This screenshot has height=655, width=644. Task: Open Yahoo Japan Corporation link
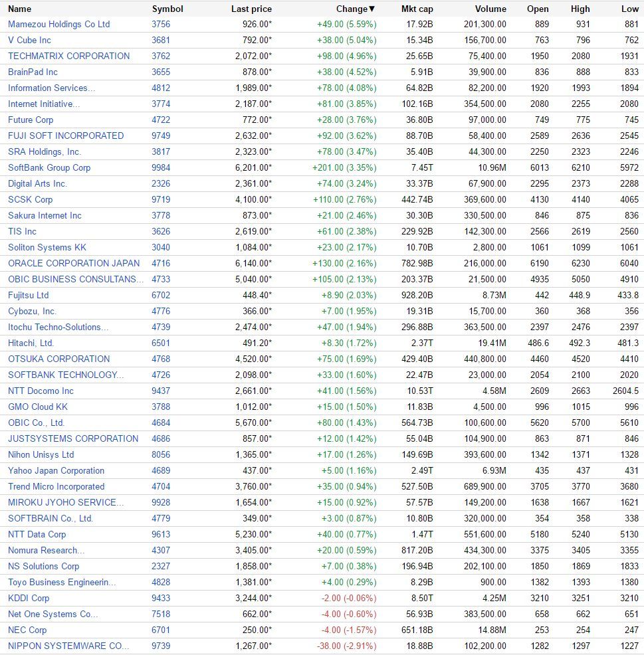pyautogui.click(x=56, y=470)
